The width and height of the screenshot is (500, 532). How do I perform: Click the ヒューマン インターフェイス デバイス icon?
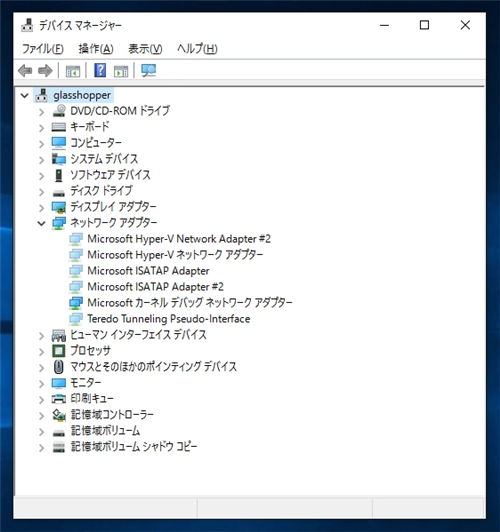[59, 335]
